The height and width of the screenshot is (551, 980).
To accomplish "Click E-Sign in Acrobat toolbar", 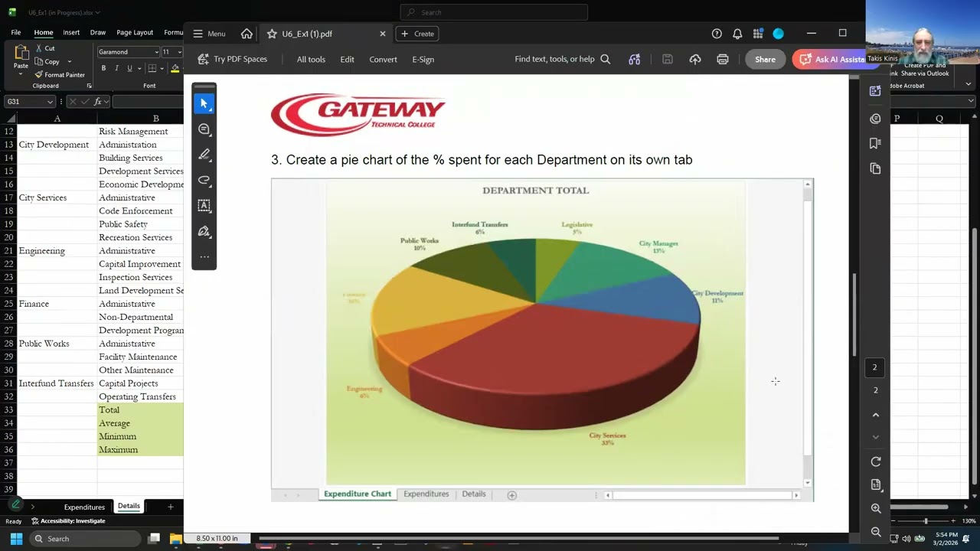I will pos(423,59).
